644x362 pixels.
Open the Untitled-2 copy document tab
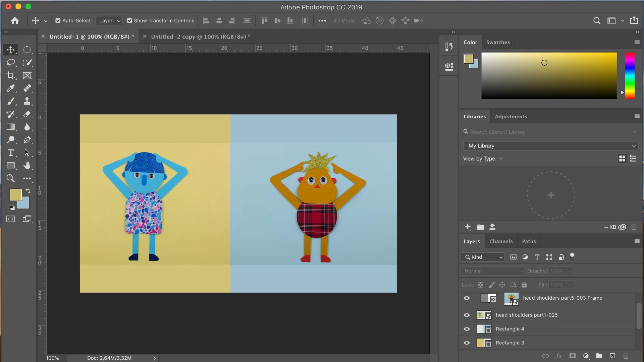point(198,37)
